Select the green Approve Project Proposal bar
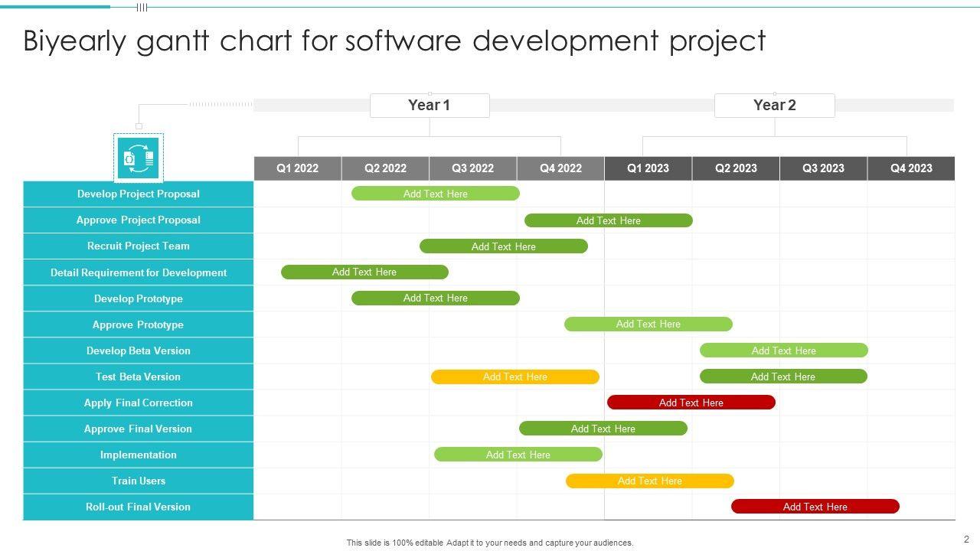 tap(608, 220)
